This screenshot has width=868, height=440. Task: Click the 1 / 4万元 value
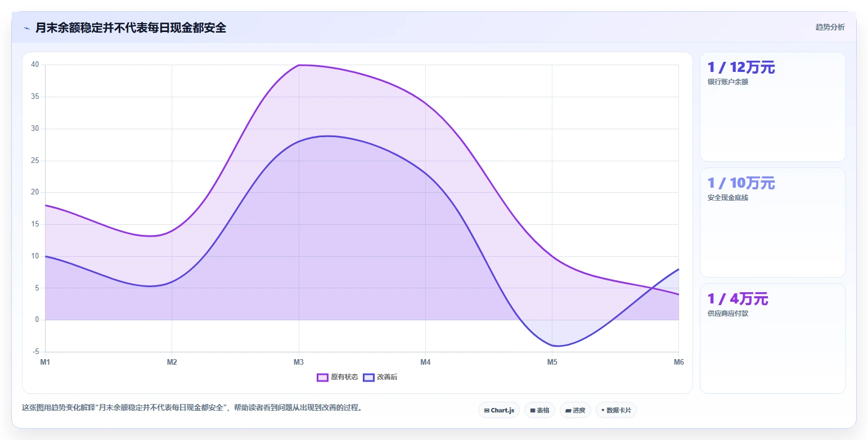[x=737, y=299]
